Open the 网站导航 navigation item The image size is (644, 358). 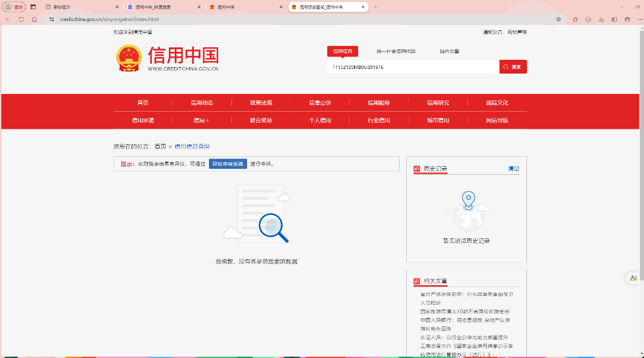[x=497, y=120]
